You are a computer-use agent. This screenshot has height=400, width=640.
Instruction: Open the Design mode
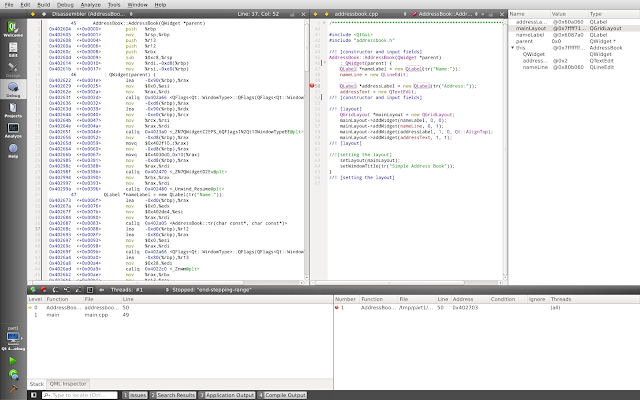tap(13, 69)
